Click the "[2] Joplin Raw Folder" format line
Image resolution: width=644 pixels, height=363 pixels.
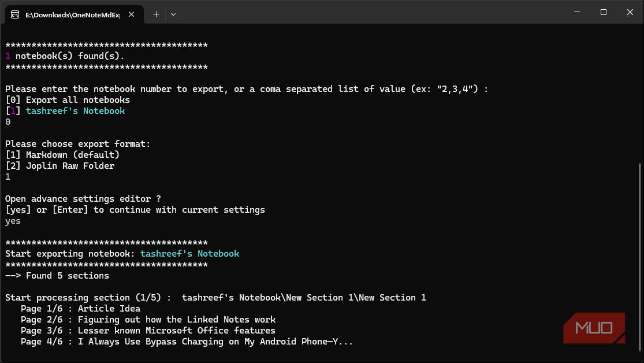[60, 166]
